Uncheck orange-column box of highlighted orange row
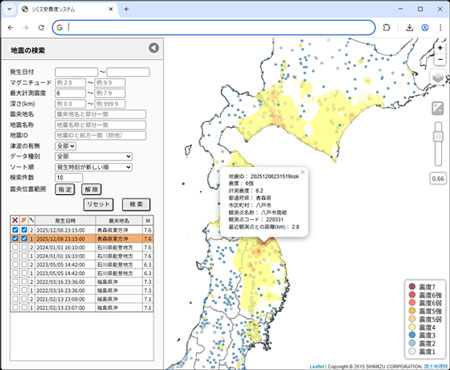450x370 pixels. (24, 239)
